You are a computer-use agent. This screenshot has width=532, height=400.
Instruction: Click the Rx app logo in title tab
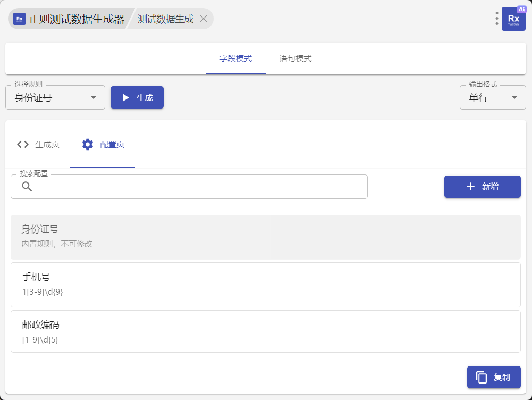tap(19, 19)
